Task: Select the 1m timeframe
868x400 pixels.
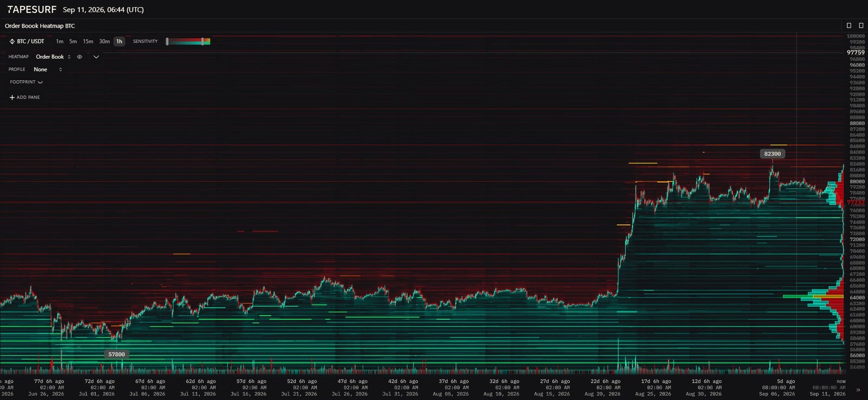Action: (x=60, y=41)
